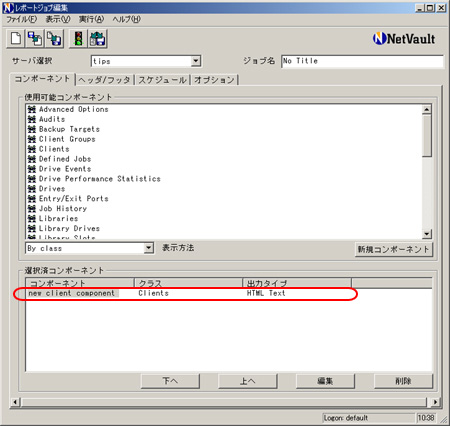450x426 pixels.
Task: Open the By class display method dropdown
Action: pyautogui.click(x=149, y=248)
